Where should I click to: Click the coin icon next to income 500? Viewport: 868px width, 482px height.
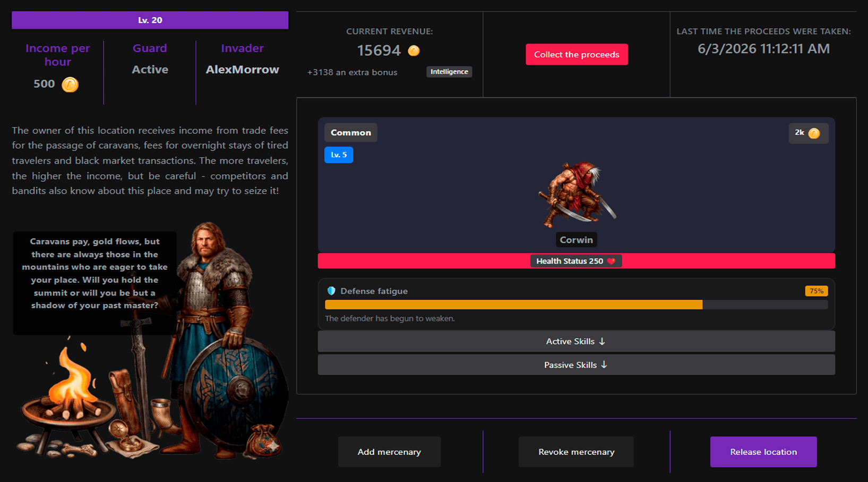coord(70,84)
